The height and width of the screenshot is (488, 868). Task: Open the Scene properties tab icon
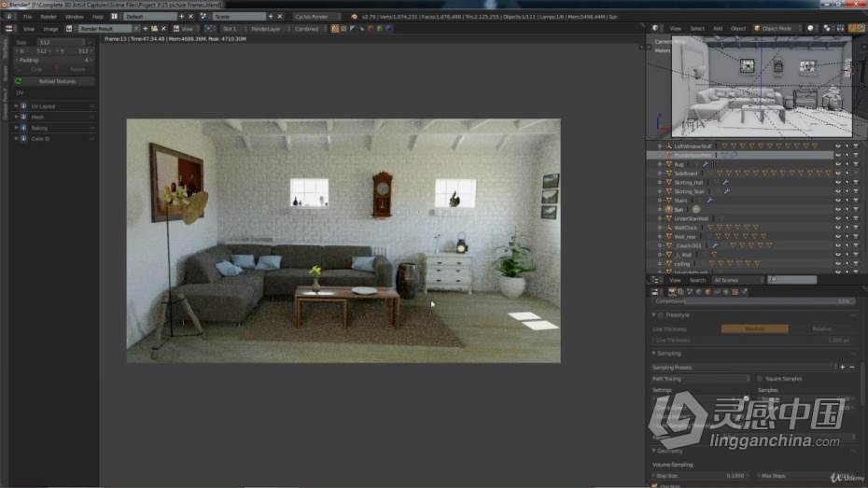689,292
